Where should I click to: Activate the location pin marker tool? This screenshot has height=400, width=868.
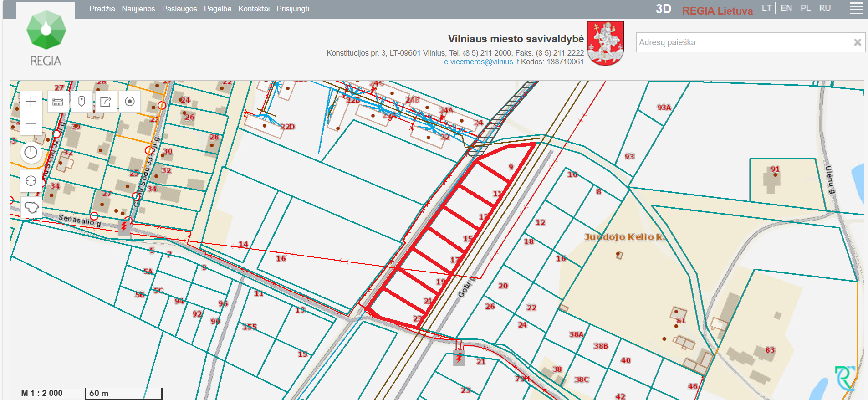coord(82,102)
